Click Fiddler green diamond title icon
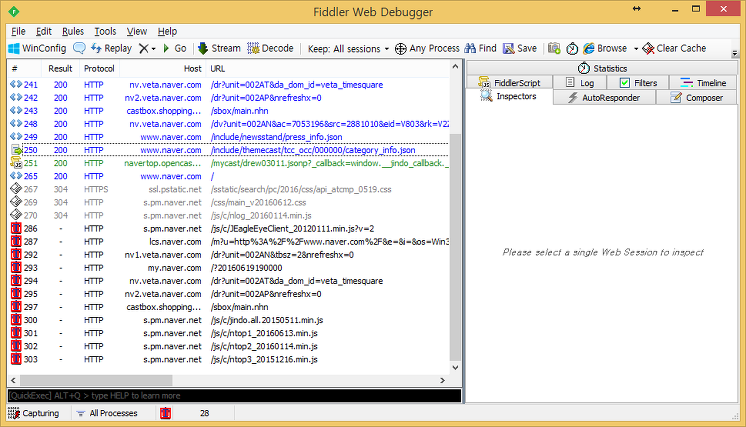The width and height of the screenshot is (746, 427). (13, 11)
